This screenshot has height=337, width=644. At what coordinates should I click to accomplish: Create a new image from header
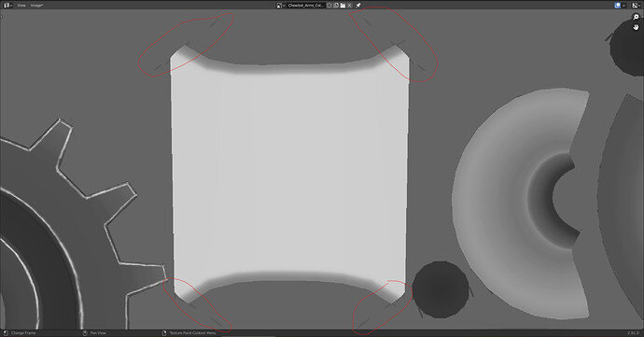336,6
